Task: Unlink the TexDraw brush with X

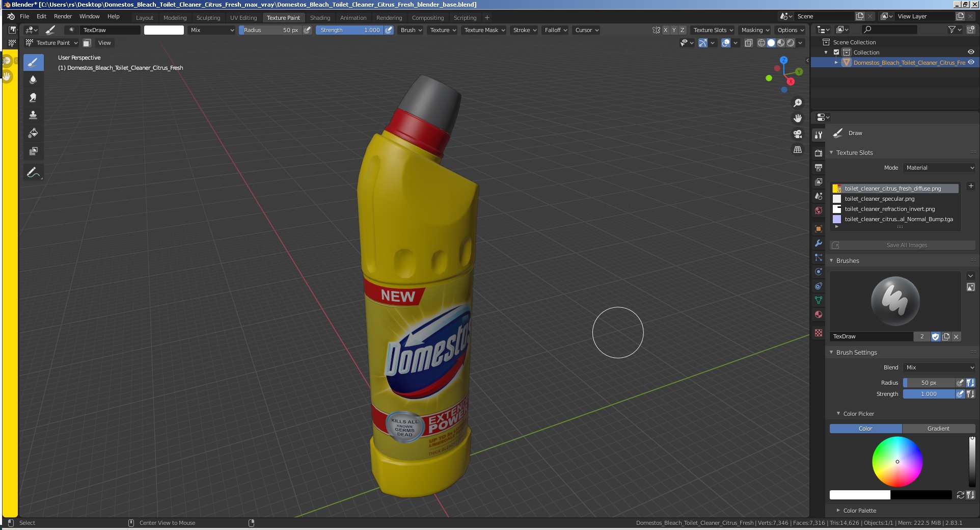Action: [956, 336]
